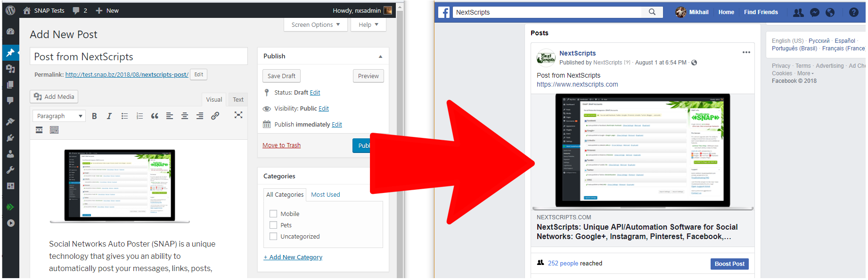Edit the permalink with the Edit button
The width and height of the screenshot is (868, 280).
pyautogui.click(x=198, y=74)
